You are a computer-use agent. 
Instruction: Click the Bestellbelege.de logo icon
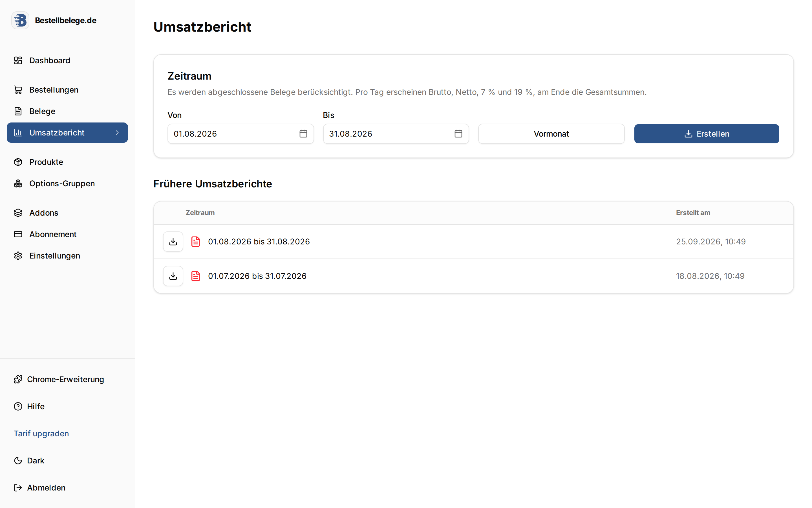click(20, 21)
